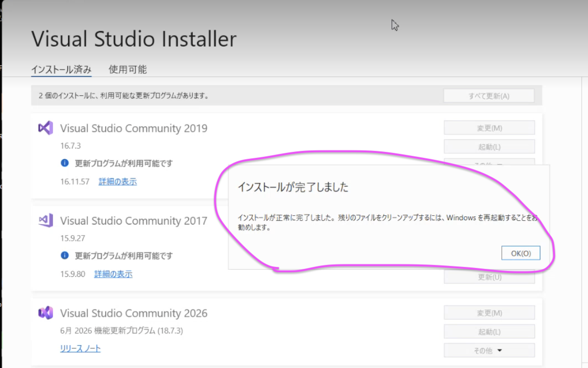
Task: Click the Visual Studio Community 2026 logo icon
Action: tap(46, 312)
